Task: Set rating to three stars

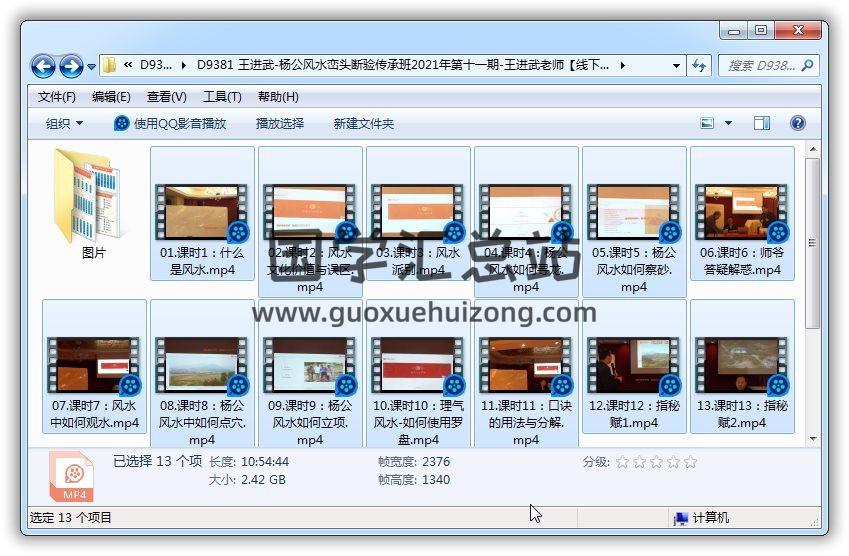Action: [x=656, y=462]
